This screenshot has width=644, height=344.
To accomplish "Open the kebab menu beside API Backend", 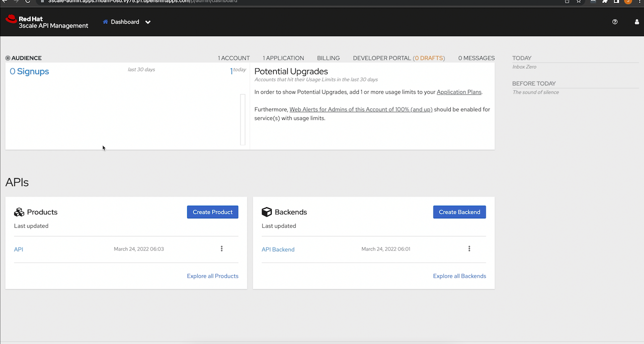I will [469, 248].
